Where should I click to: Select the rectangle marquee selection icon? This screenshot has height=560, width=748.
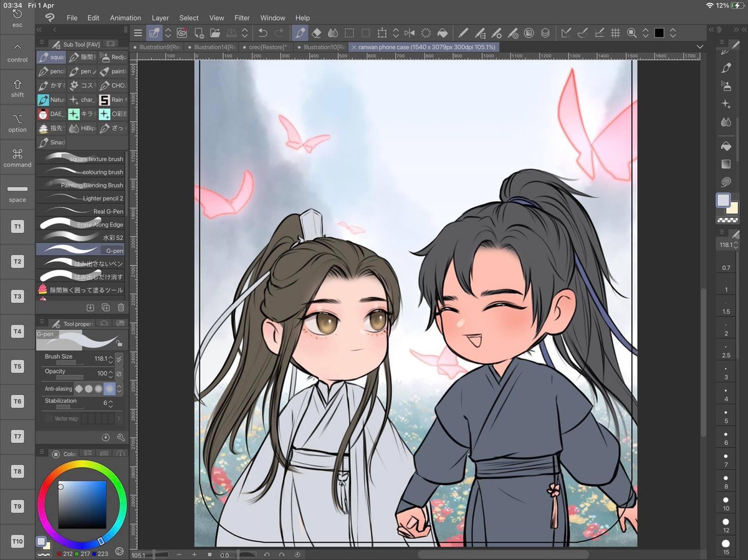click(350, 33)
